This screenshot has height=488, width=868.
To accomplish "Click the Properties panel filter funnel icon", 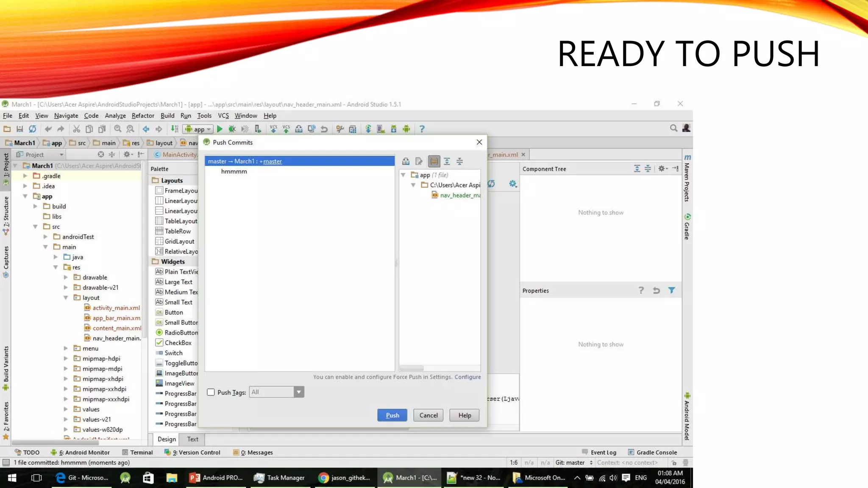I will tap(672, 291).
